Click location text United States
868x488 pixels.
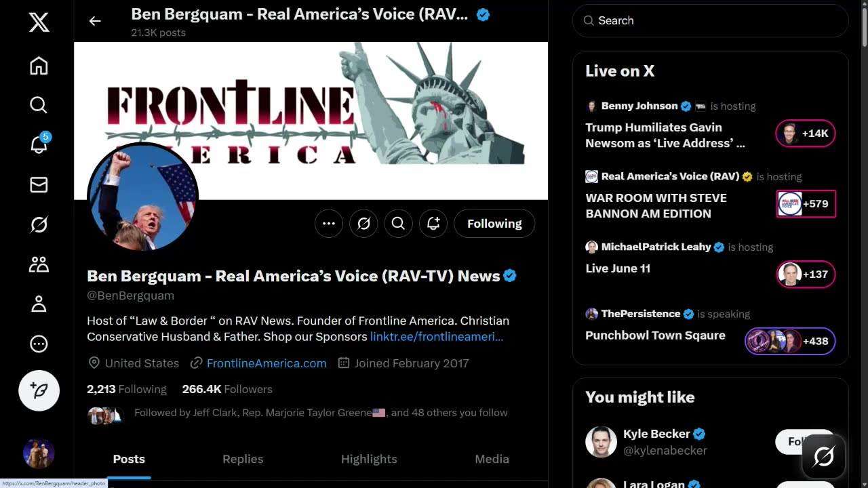142,363
